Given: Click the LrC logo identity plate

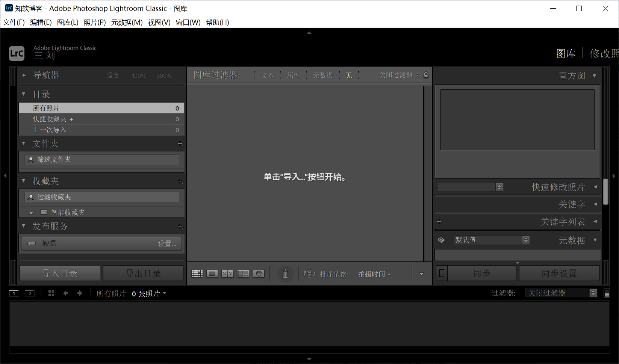Looking at the screenshot, I should coord(17,53).
